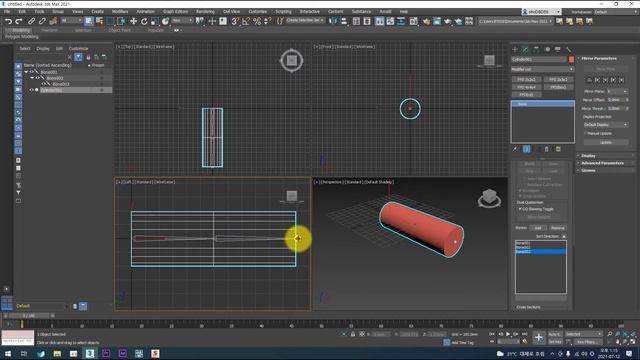Image resolution: width=640 pixels, height=360 pixels.
Task: Open the Create tab plus icon
Action: pyautogui.click(x=515, y=49)
